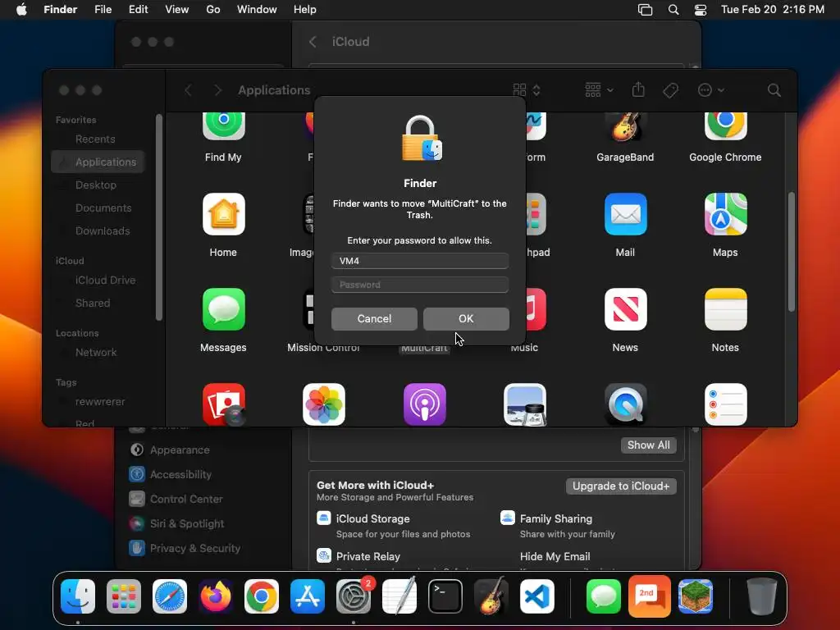The width and height of the screenshot is (840, 630).
Task: Open the Mail app icon
Action: click(625, 214)
